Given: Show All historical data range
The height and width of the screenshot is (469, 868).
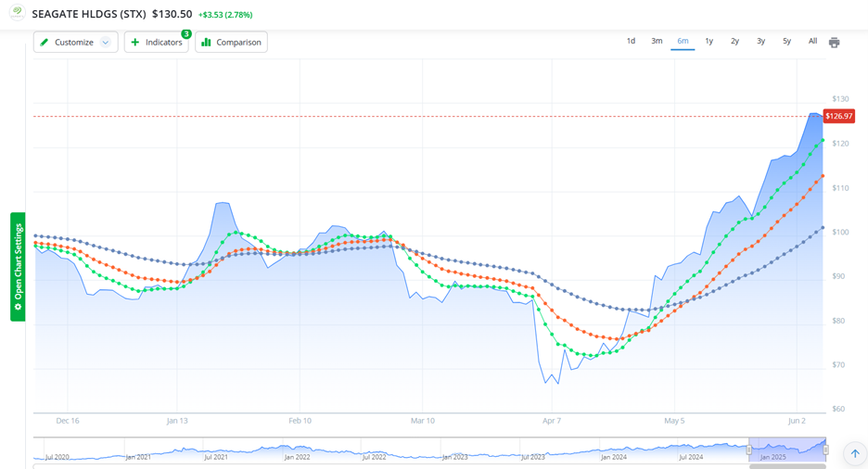Looking at the screenshot, I should coord(812,41).
